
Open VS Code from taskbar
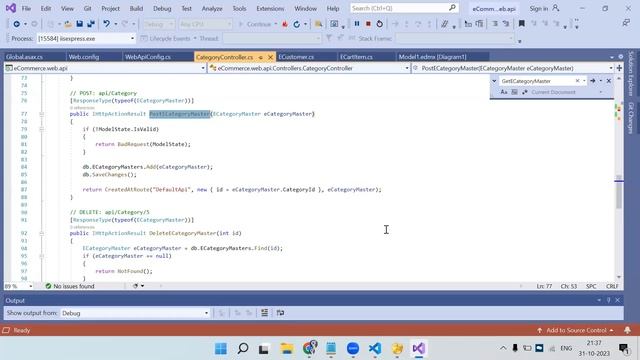(x=375, y=349)
